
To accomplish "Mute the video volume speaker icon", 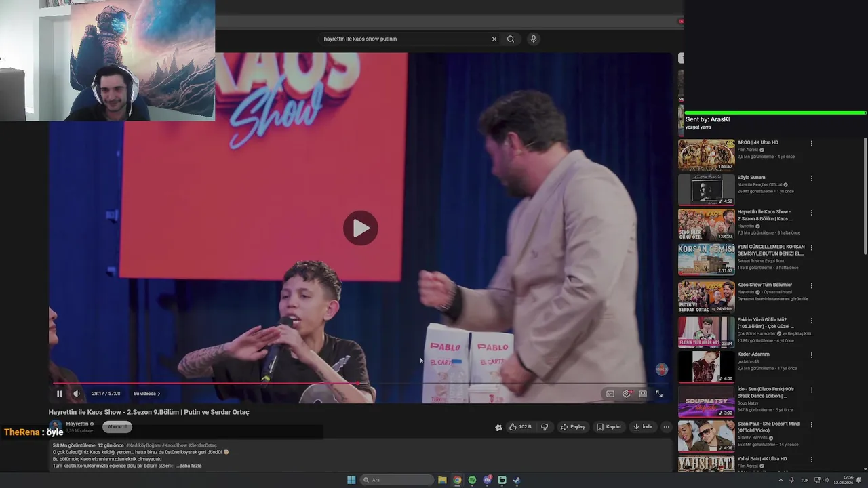I will [77, 394].
